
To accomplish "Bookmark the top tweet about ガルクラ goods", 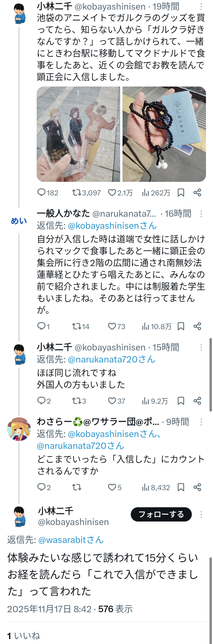I will (181, 192).
